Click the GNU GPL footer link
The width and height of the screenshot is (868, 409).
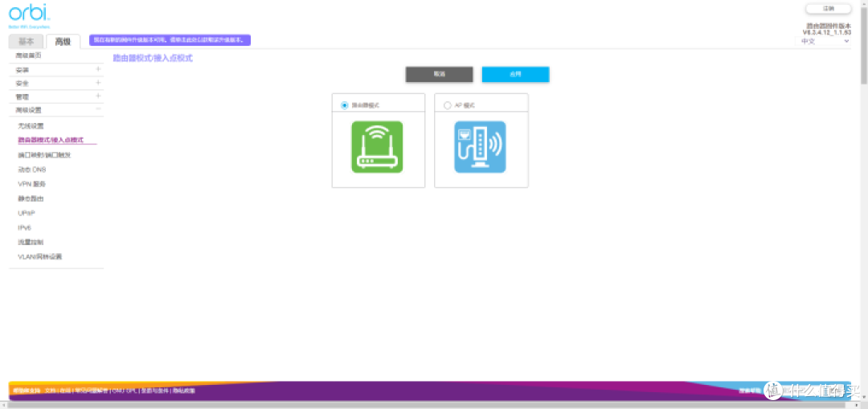point(124,391)
